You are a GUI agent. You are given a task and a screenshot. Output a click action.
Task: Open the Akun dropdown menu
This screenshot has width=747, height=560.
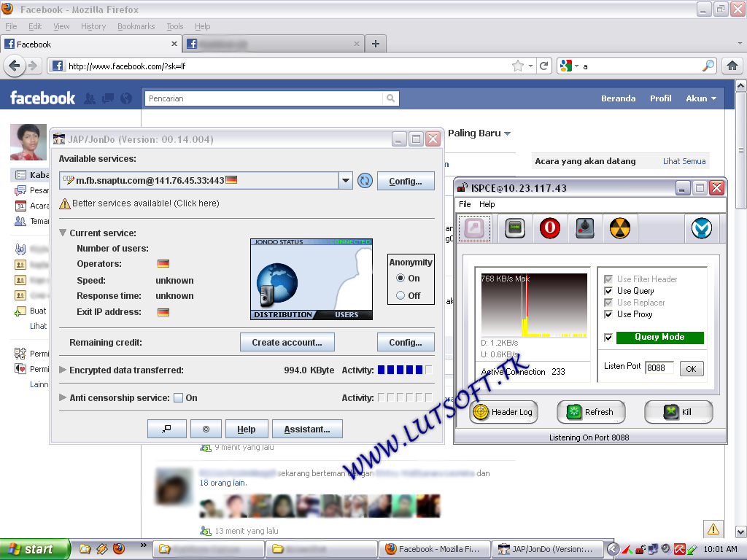tap(701, 98)
